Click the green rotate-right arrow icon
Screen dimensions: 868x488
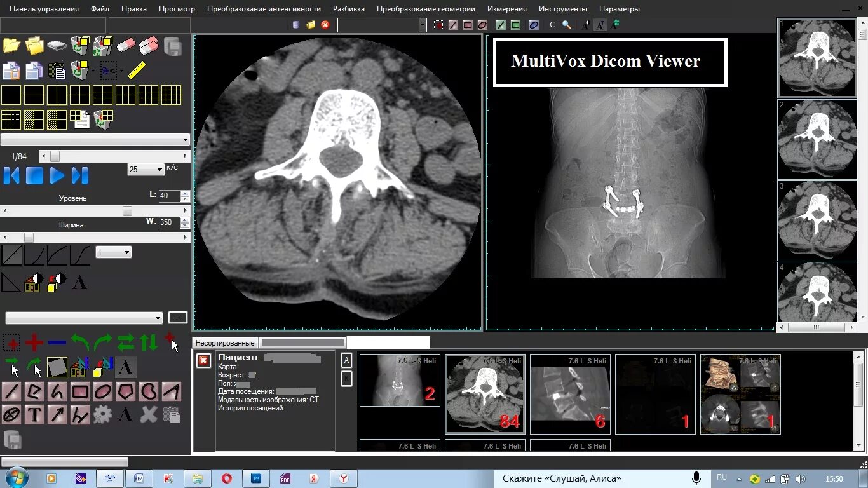tap(103, 343)
